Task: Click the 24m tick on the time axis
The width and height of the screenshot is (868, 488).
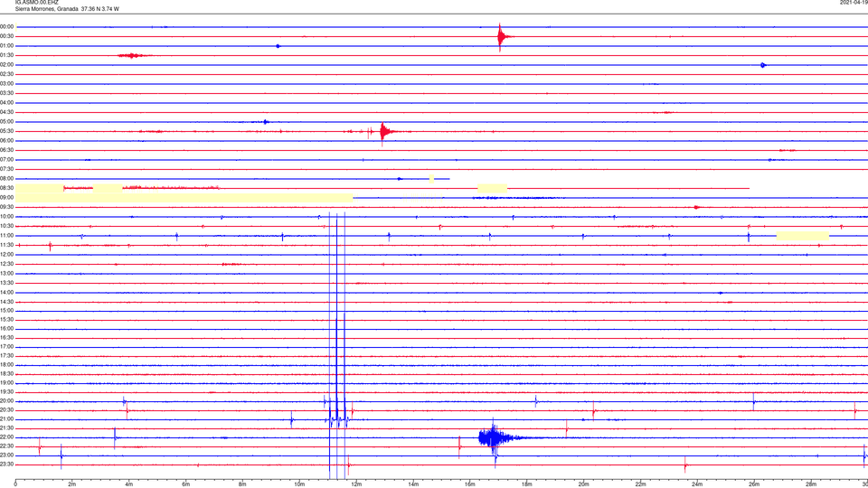Action: click(697, 484)
